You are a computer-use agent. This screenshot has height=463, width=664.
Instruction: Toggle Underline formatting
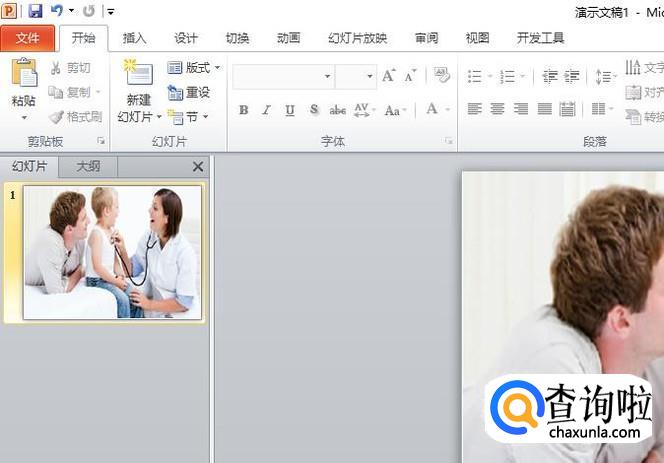[x=290, y=110]
